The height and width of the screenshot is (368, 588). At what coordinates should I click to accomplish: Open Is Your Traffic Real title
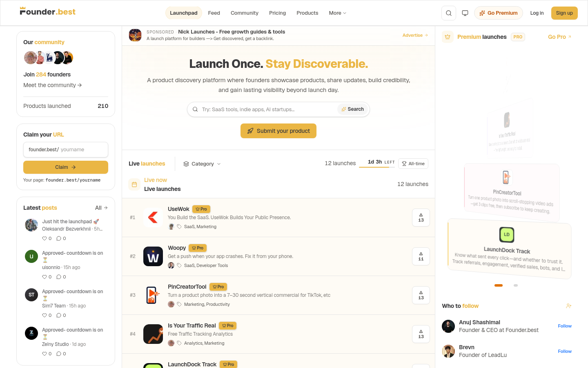tap(192, 325)
